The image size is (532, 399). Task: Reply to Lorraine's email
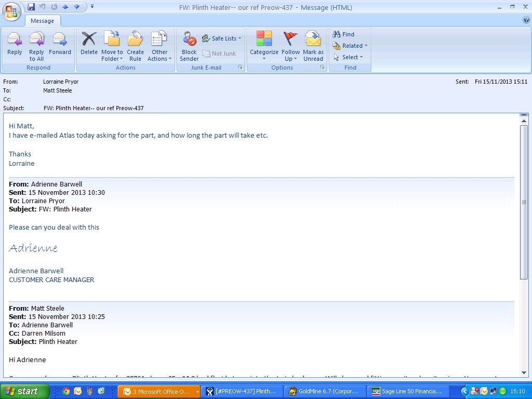tap(15, 44)
